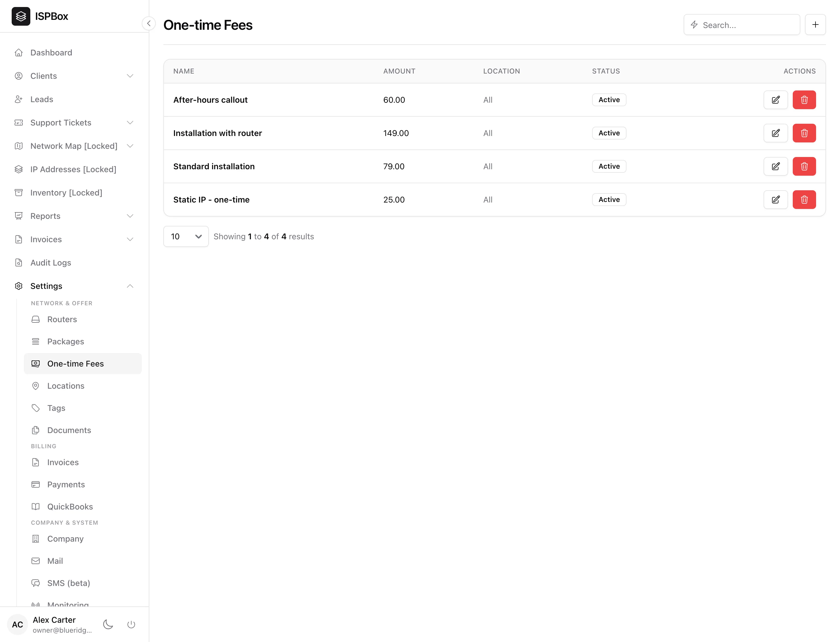840x642 pixels.
Task: Expand the Reports menu chevron
Action: 130,216
